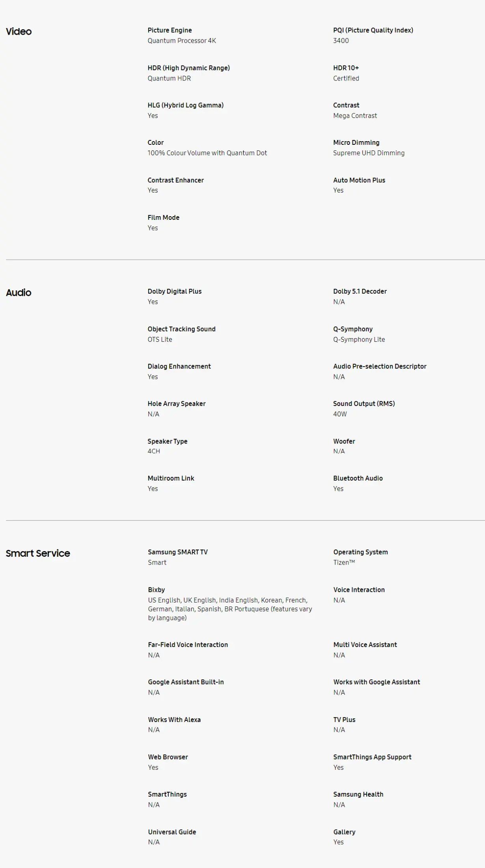
Task: Click the Dolby Digital Plus label
Action: [x=174, y=292]
